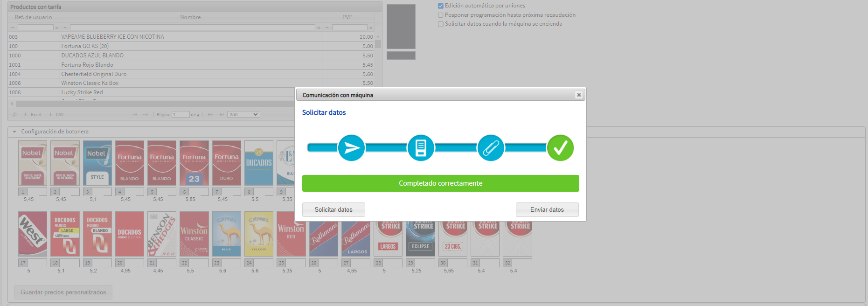
Task: Select the Lucky Strike Red row
Action: 191,92
